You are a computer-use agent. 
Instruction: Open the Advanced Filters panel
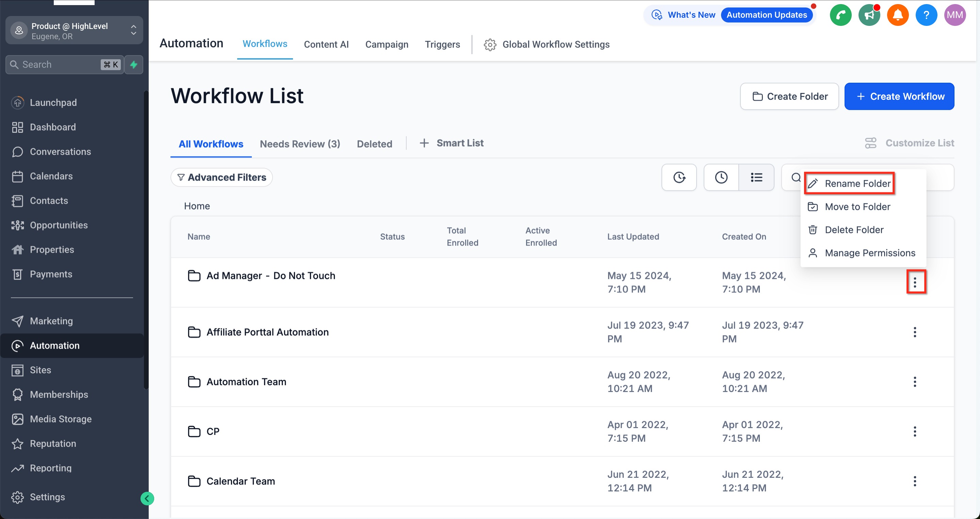[222, 177]
